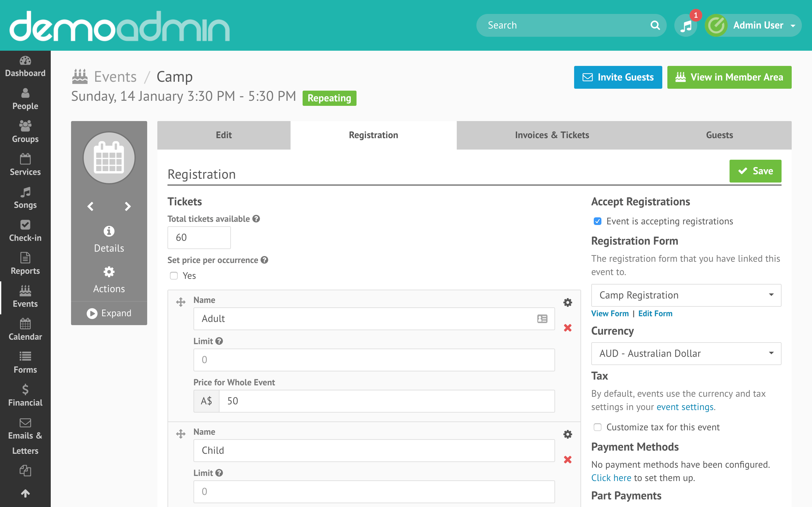Screen dimensions: 812x507
Task: Go to next event occurrence arrow
Action: coord(128,206)
